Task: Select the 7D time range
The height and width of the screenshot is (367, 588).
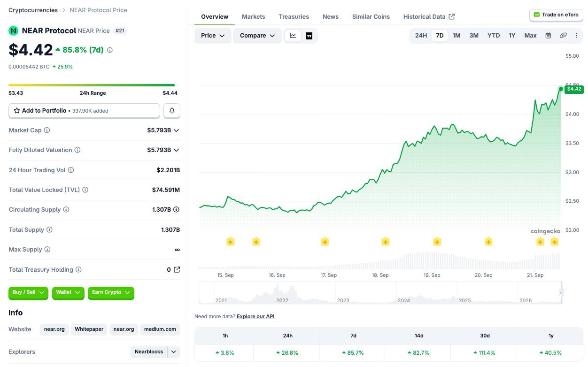Action: tap(440, 36)
